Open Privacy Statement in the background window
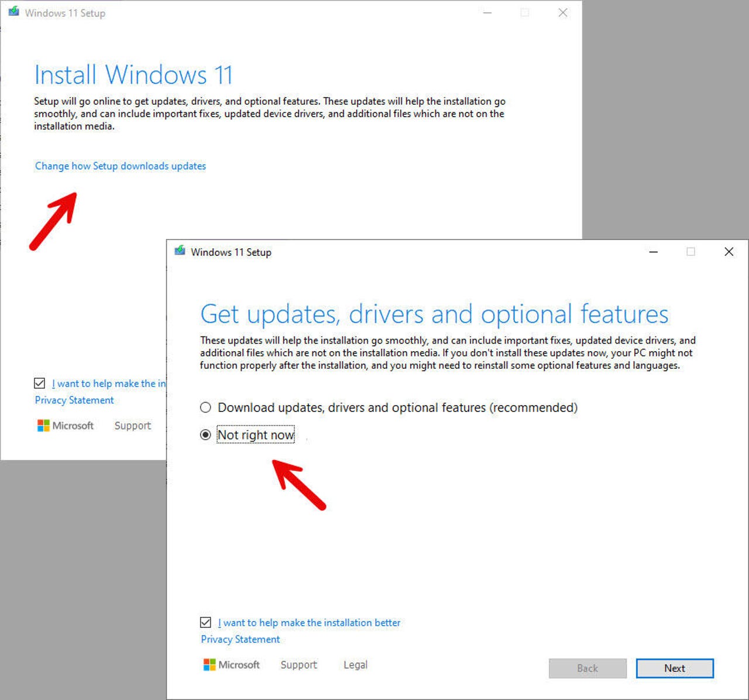 pos(74,400)
